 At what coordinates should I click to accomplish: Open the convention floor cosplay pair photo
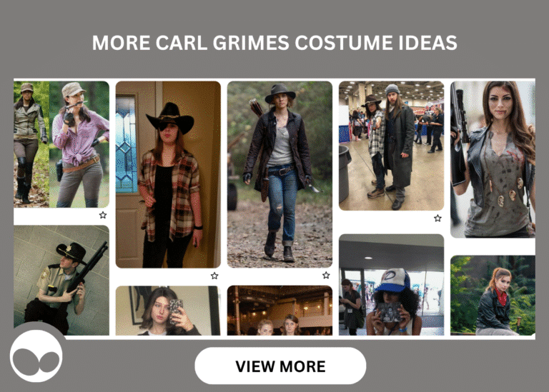tap(391, 146)
